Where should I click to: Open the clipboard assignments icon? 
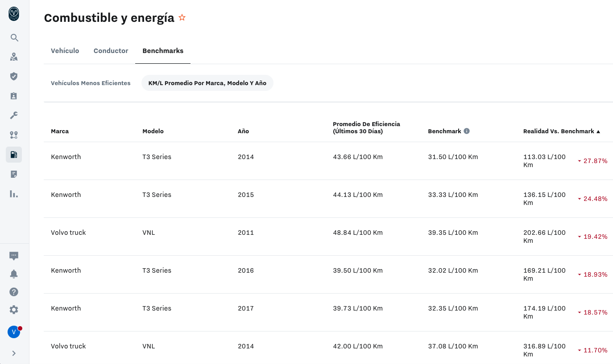14,96
